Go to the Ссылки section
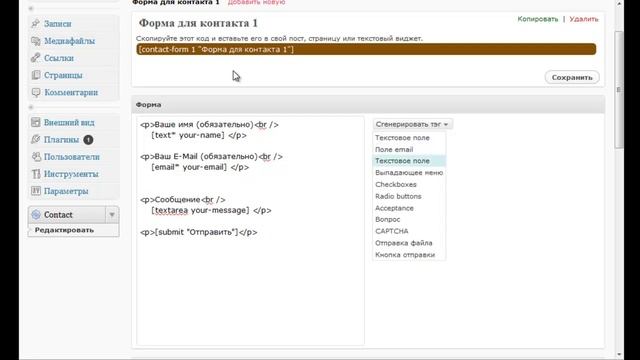The width and height of the screenshot is (640, 360). (x=59, y=58)
